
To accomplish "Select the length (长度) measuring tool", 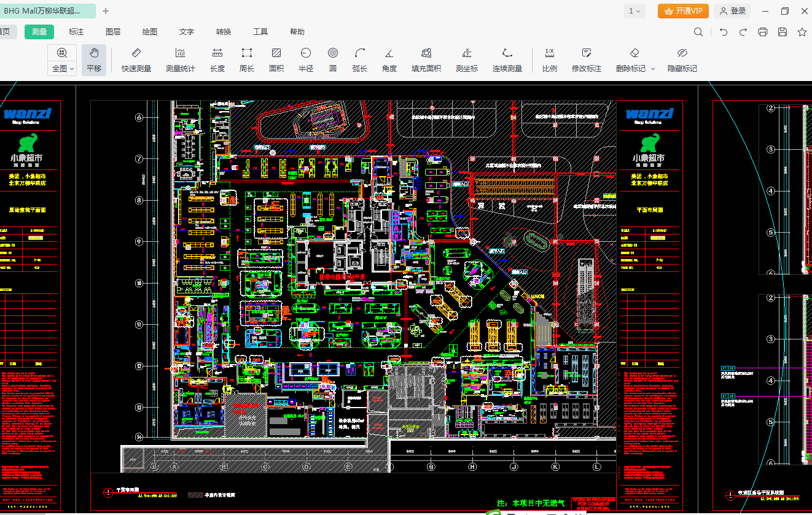I will (x=217, y=60).
